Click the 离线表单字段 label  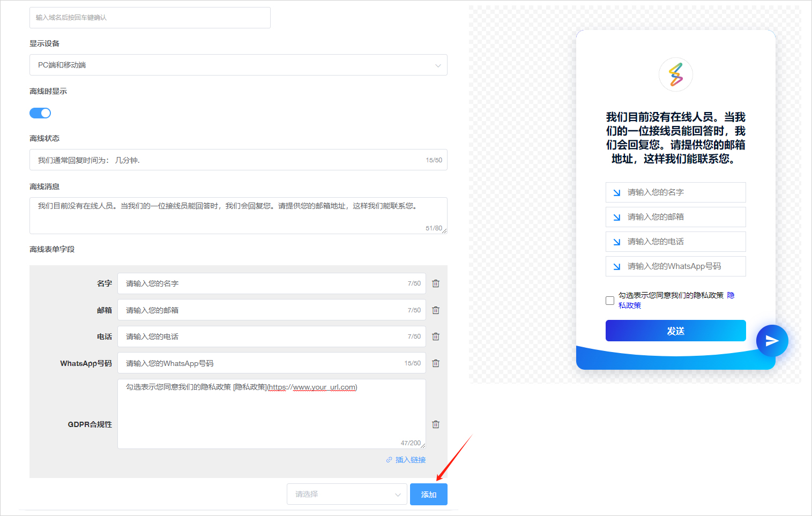52,249
